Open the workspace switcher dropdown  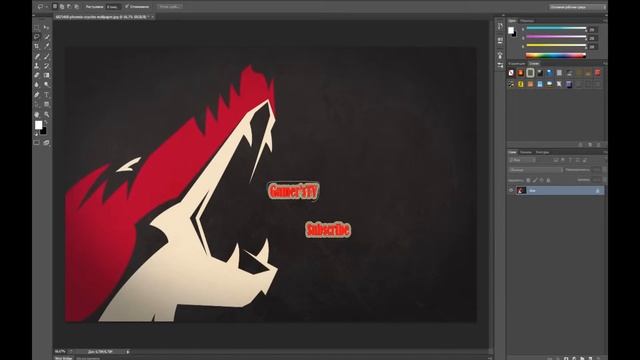[577, 7]
